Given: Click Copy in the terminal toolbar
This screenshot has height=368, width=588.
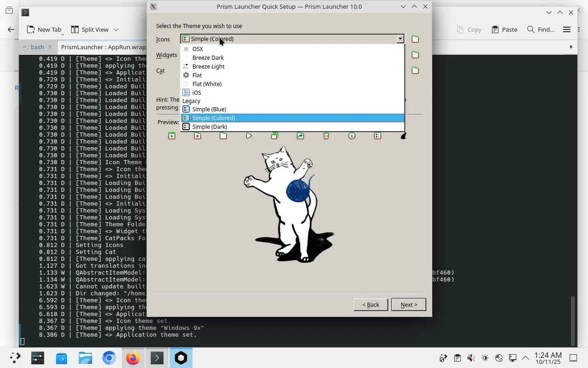Looking at the screenshot, I should coord(469,29).
